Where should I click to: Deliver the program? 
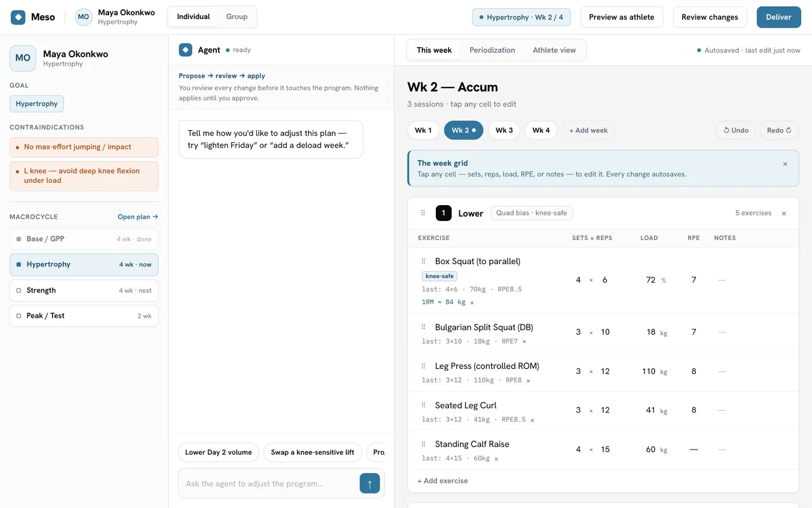[x=778, y=17]
